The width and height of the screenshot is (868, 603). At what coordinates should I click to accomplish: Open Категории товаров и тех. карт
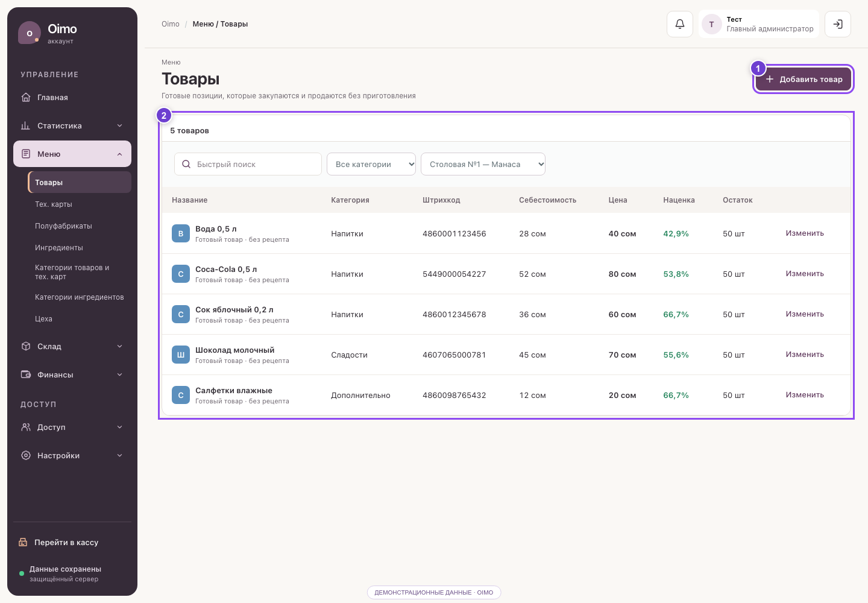pyautogui.click(x=80, y=273)
